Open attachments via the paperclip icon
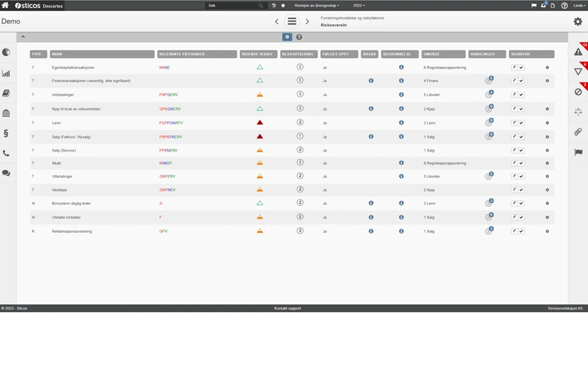 (578, 132)
